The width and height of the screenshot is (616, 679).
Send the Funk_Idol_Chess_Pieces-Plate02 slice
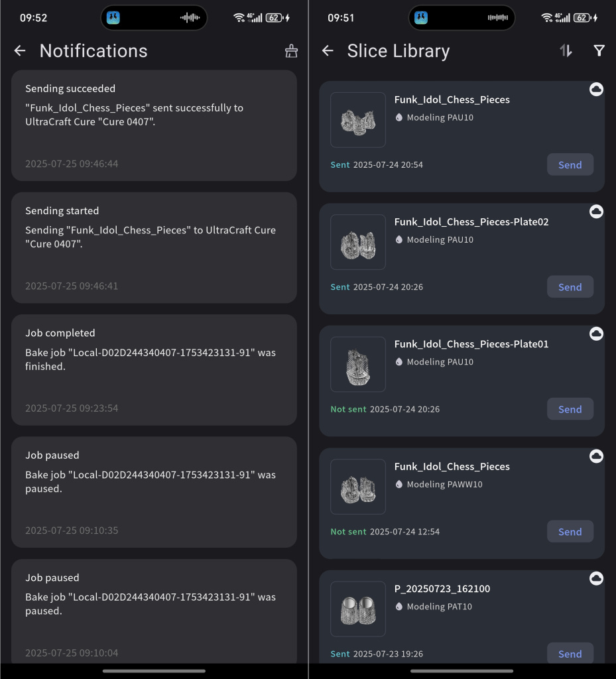(x=570, y=287)
